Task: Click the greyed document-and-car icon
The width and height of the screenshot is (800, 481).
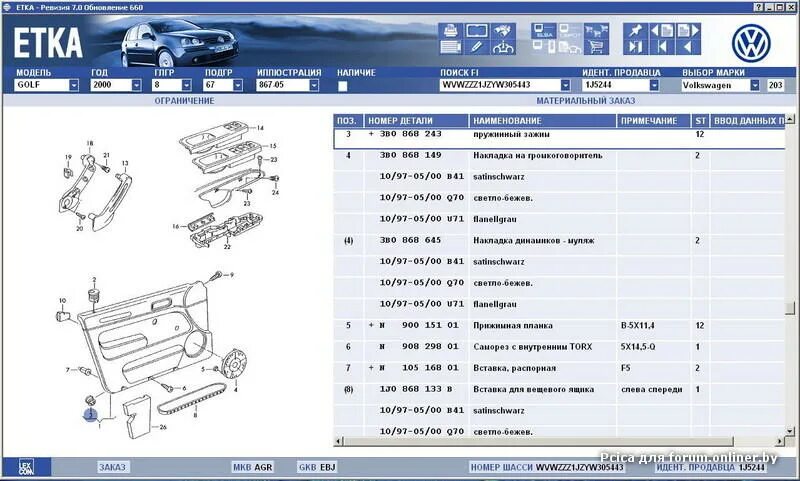Action: point(569,47)
